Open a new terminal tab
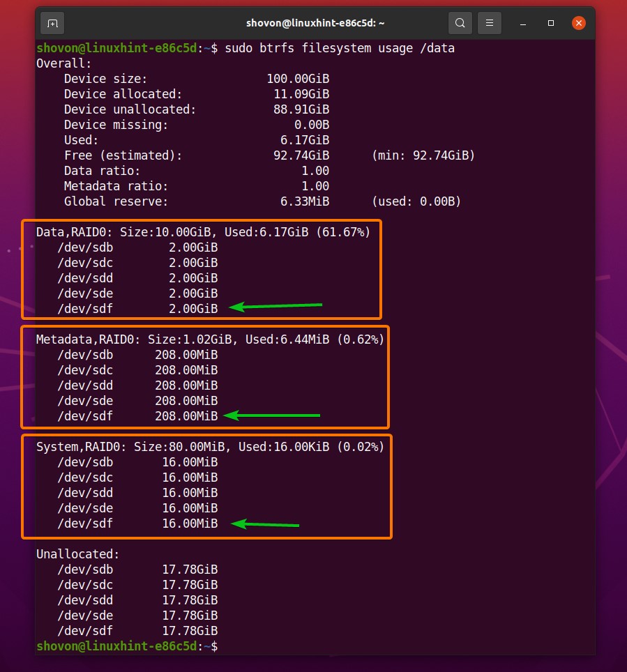This screenshot has height=672, width=627. (52, 22)
